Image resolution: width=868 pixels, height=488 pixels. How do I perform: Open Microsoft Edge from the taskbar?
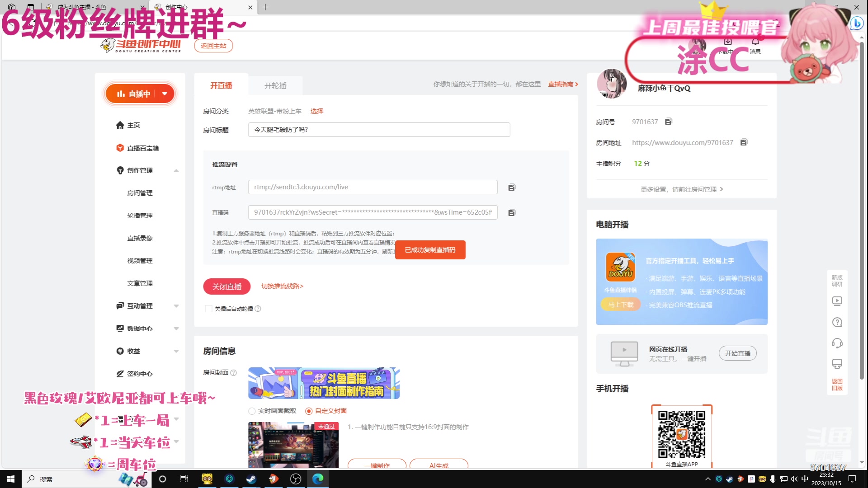(318, 479)
